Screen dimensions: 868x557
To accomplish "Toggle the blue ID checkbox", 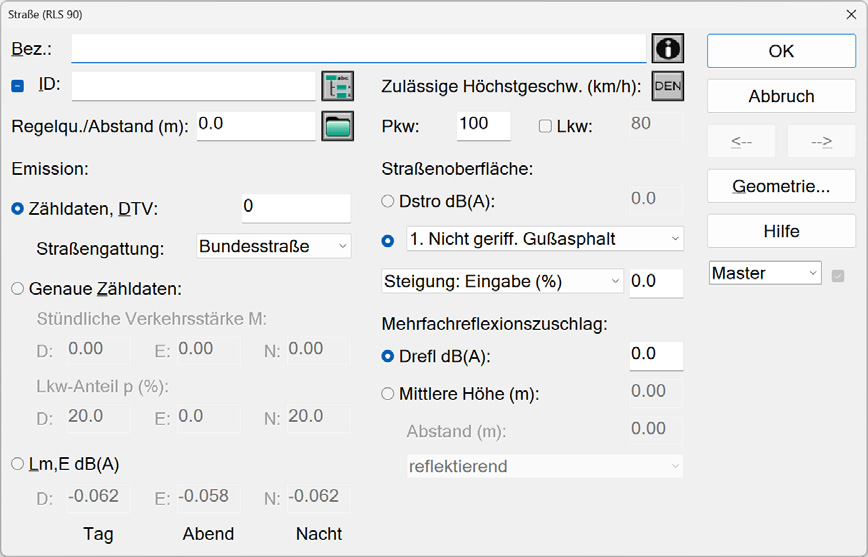I will 18,86.
